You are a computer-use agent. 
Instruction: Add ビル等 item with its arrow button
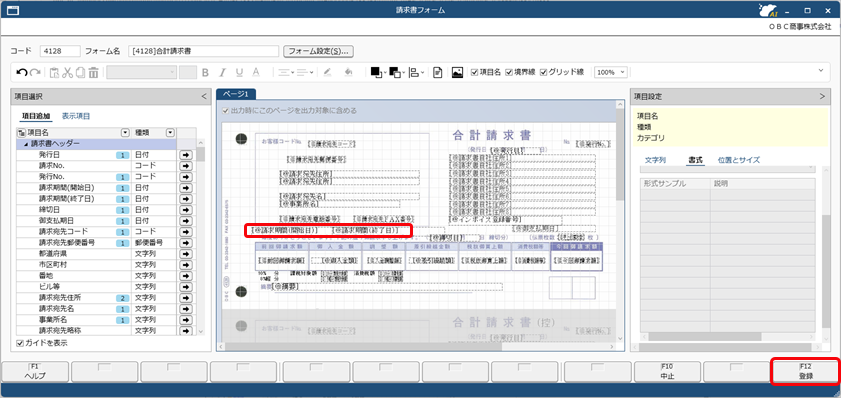click(x=186, y=286)
